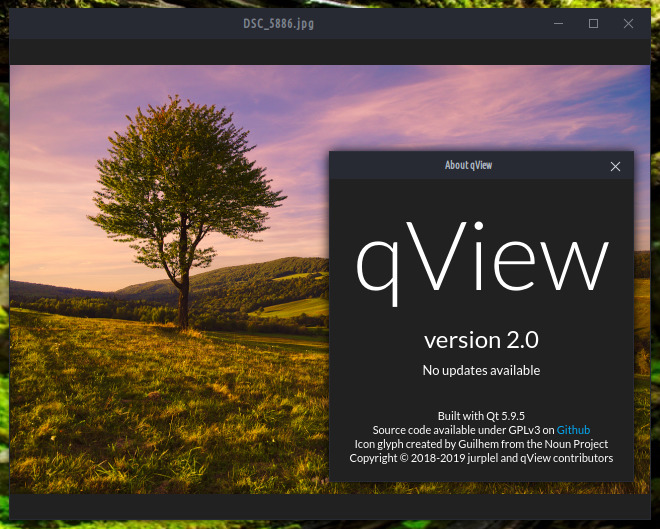Click the Copyright 2018-2019 jurplel line
Screen dimensions: 660x529
(481, 458)
